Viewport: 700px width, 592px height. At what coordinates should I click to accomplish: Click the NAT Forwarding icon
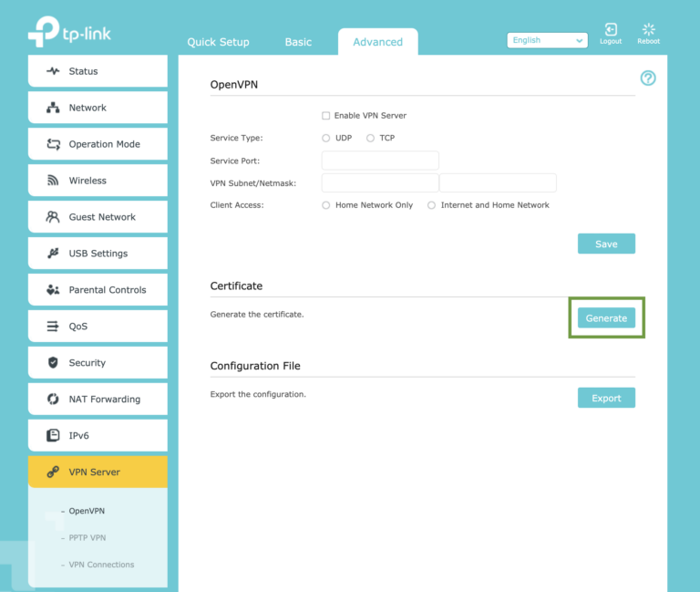click(52, 400)
